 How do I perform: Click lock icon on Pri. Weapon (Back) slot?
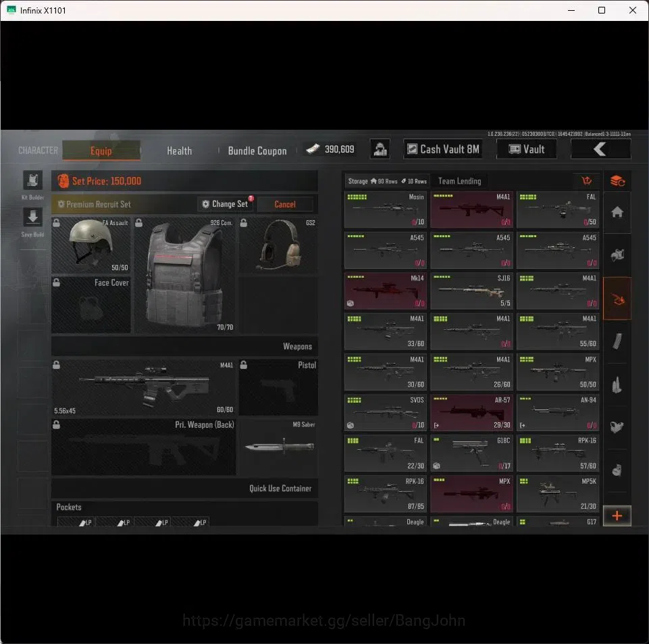coord(56,424)
